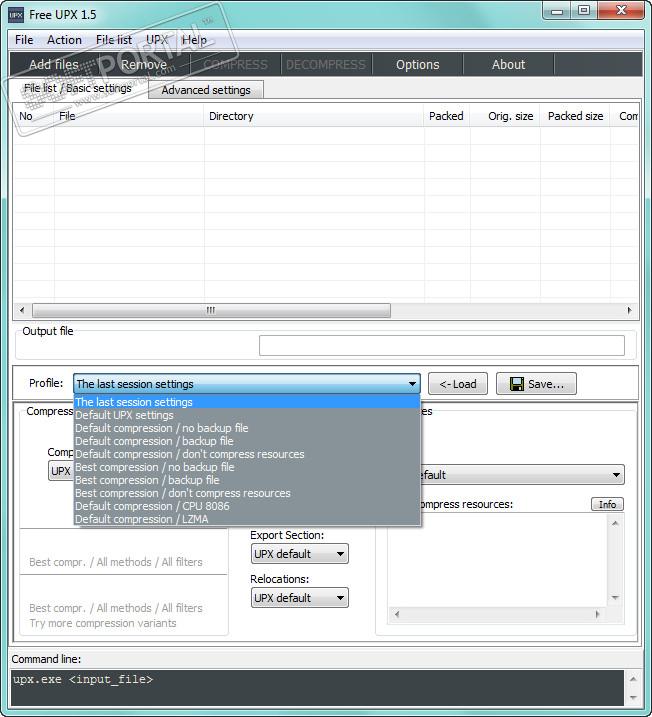Collapse the Profile dropdown via its arrow

click(412, 384)
